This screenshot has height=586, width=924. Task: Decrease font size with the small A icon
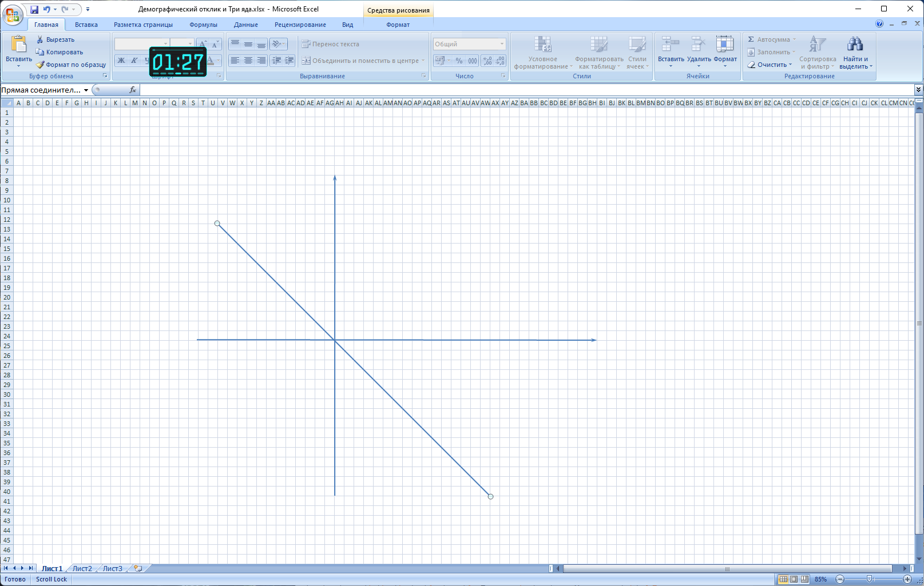pyautogui.click(x=215, y=44)
